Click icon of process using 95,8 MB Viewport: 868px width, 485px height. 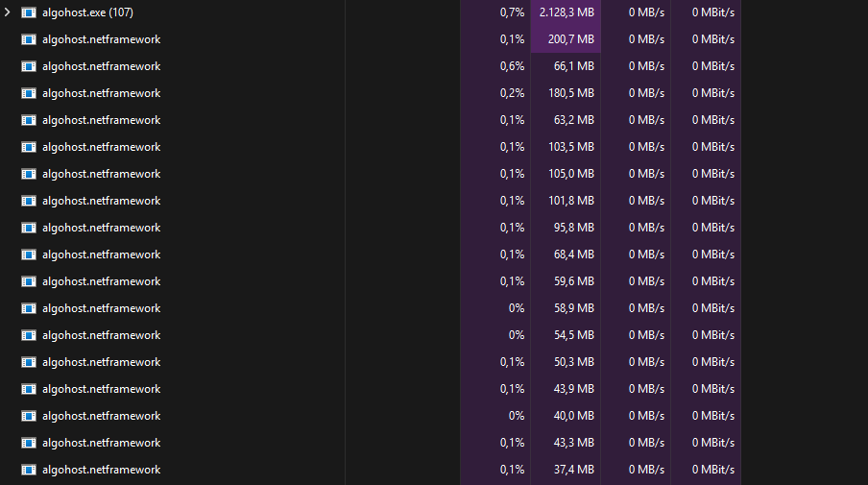pyautogui.click(x=29, y=228)
